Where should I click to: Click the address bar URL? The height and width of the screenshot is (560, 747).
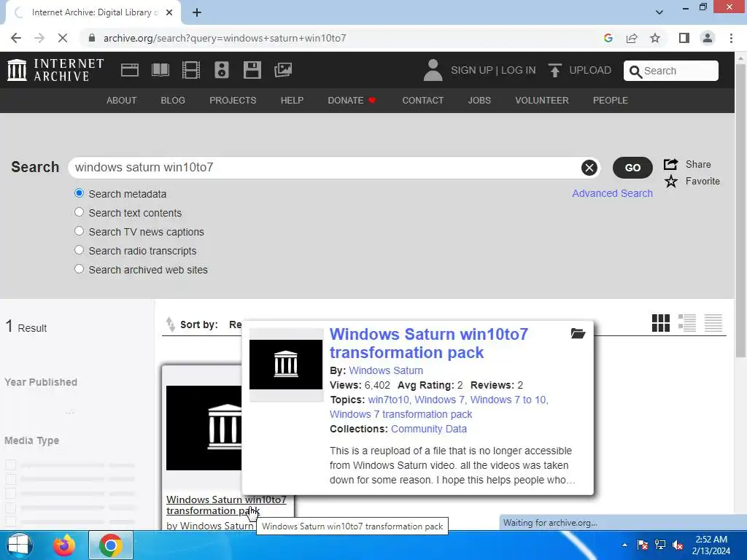(x=225, y=38)
